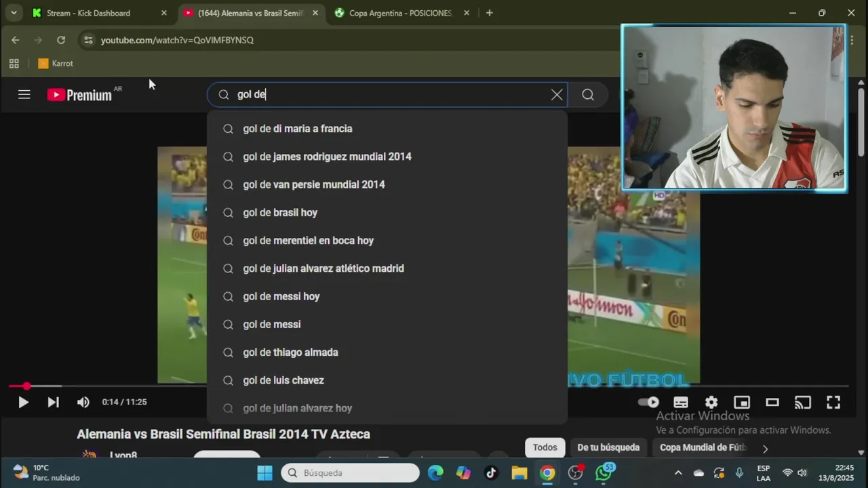Open Google Chrome taskbar icon

pos(547,473)
